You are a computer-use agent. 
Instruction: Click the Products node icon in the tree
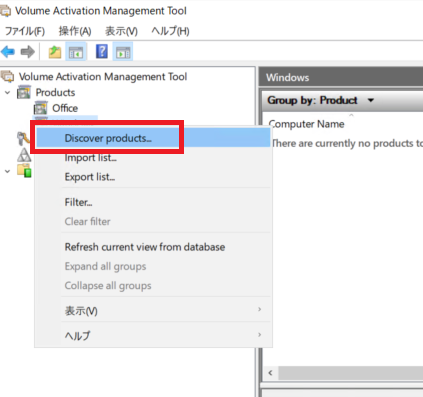[24, 92]
